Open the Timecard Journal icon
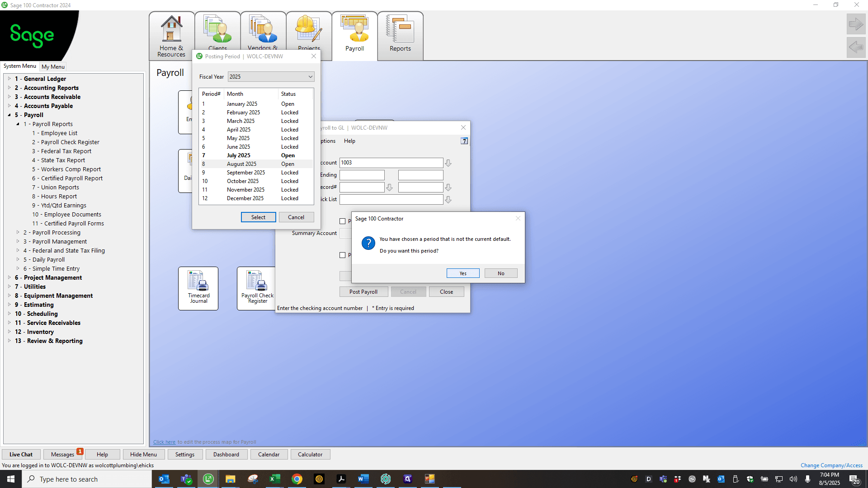Viewport: 868px width, 488px height. pyautogui.click(x=198, y=288)
